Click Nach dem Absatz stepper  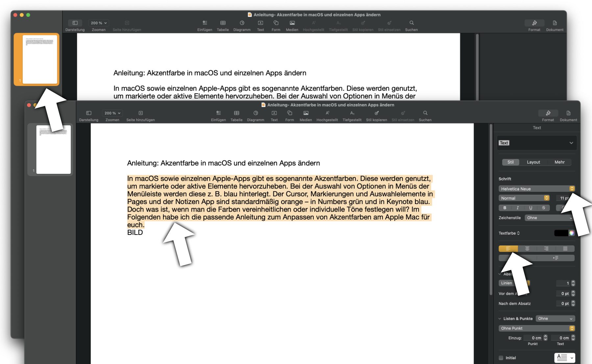[573, 304]
